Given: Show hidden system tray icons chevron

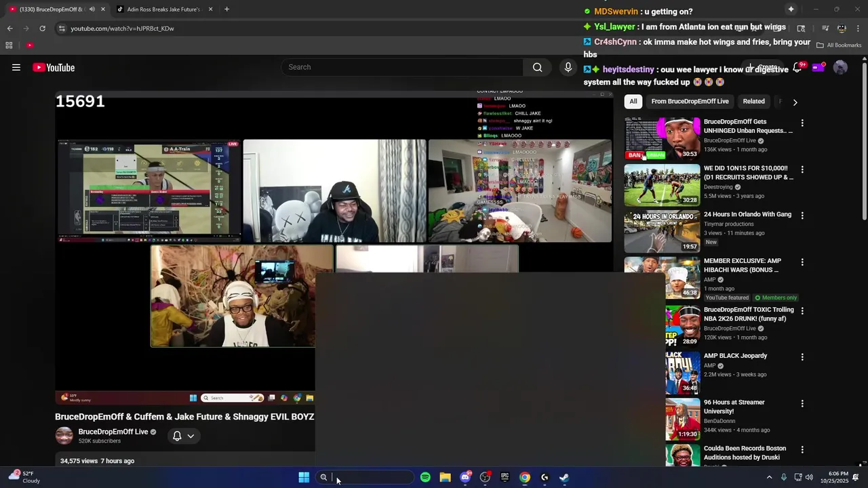Looking at the screenshot, I should click(769, 477).
